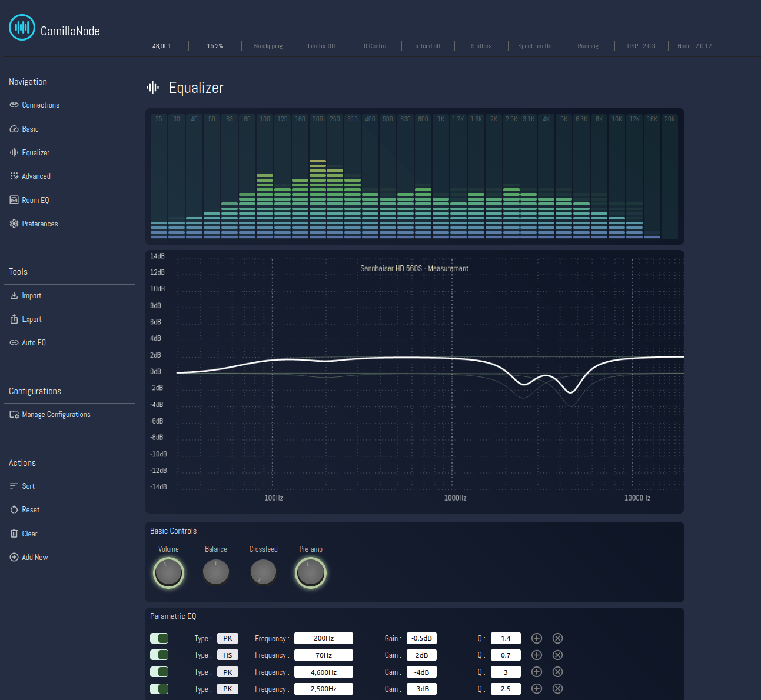Click the Sort lines icon

[14, 486]
